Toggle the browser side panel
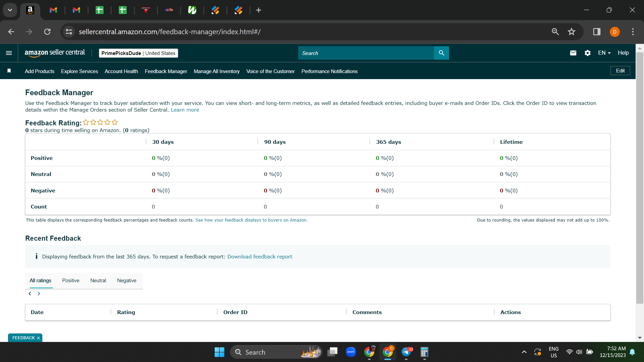The width and height of the screenshot is (644, 362). click(x=597, y=32)
